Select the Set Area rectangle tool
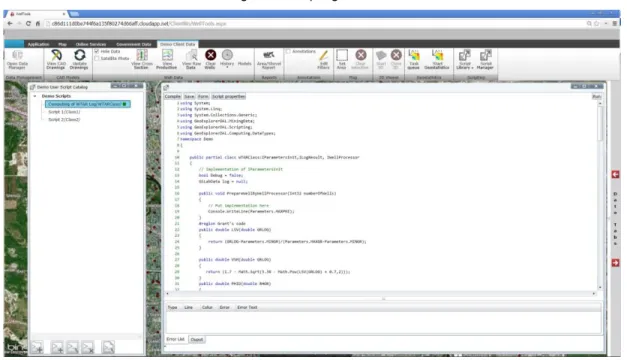Image resolution: width=627 pixels, height=360 pixels. point(342,59)
